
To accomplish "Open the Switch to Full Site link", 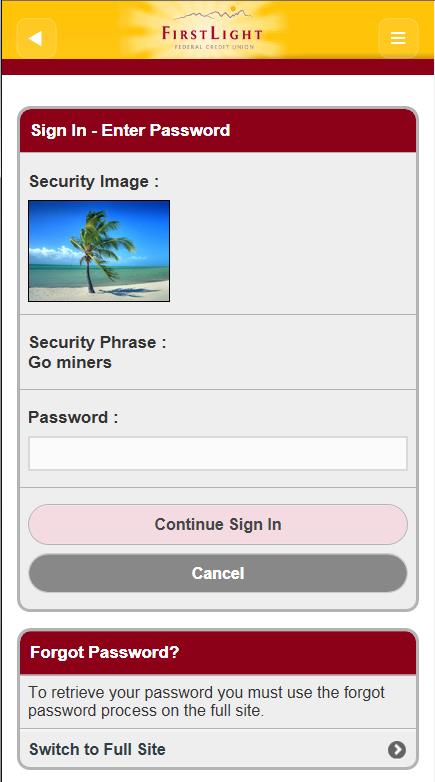I will tap(218, 749).
